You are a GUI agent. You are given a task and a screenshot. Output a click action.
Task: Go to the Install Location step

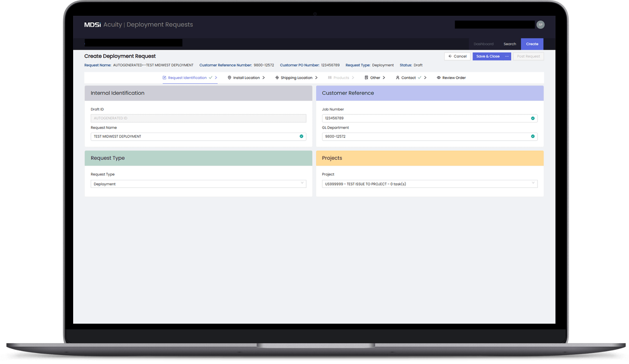pyautogui.click(x=246, y=78)
